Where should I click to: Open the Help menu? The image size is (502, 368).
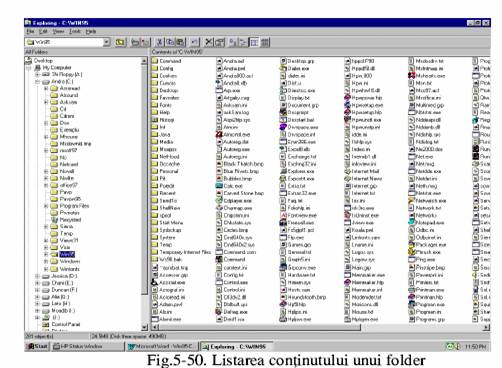click(x=91, y=31)
